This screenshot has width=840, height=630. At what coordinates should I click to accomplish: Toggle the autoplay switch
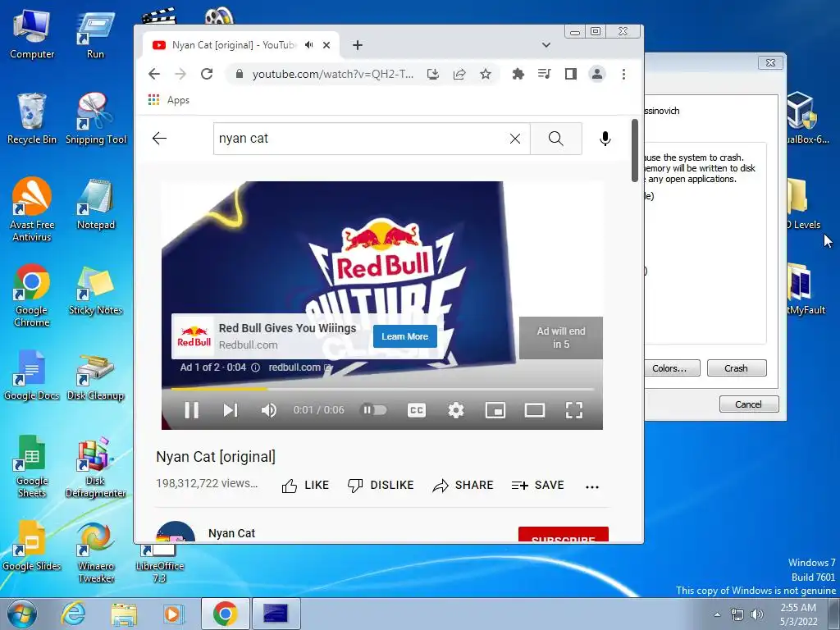[x=374, y=410]
